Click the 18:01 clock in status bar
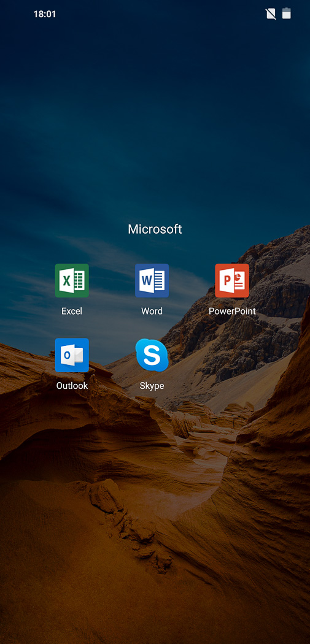 pos(44,14)
